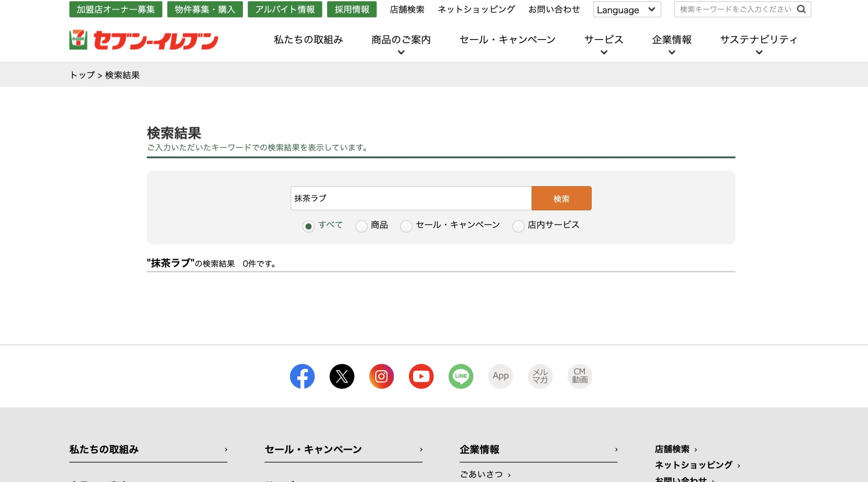Viewport: 868px width, 482px height.
Task: Open the App download page
Action: pos(500,376)
